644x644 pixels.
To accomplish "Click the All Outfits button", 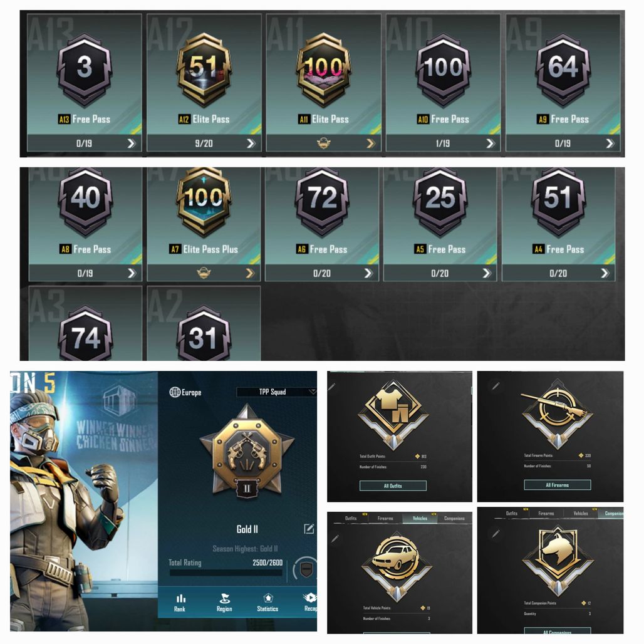I will (x=393, y=486).
